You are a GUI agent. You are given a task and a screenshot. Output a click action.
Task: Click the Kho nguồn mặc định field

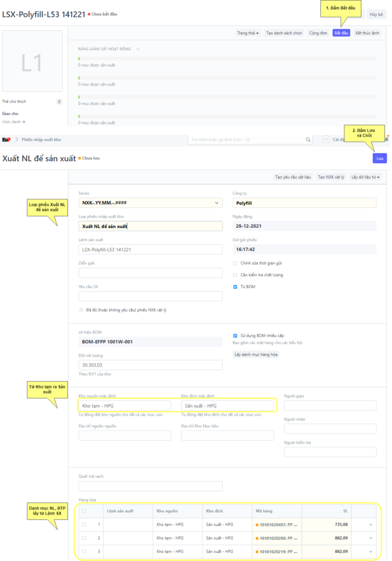[125, 405]
